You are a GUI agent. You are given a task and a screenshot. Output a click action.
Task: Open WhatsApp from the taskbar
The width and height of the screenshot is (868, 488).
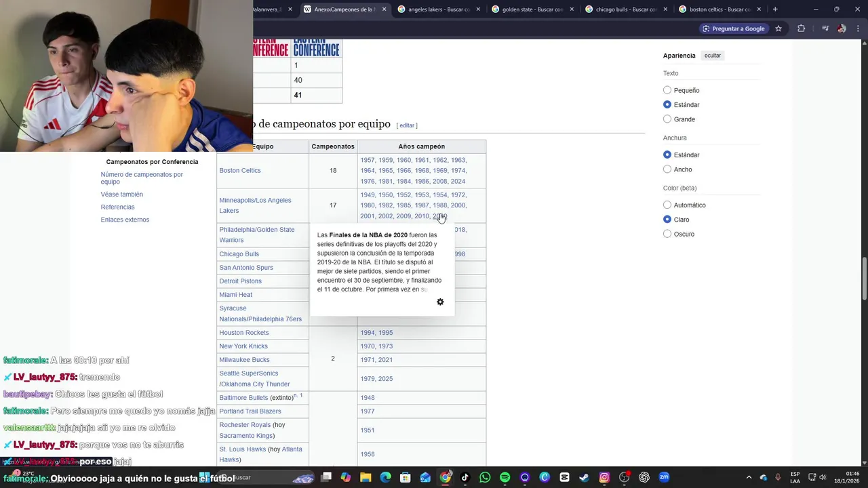[x=485, y=477]
